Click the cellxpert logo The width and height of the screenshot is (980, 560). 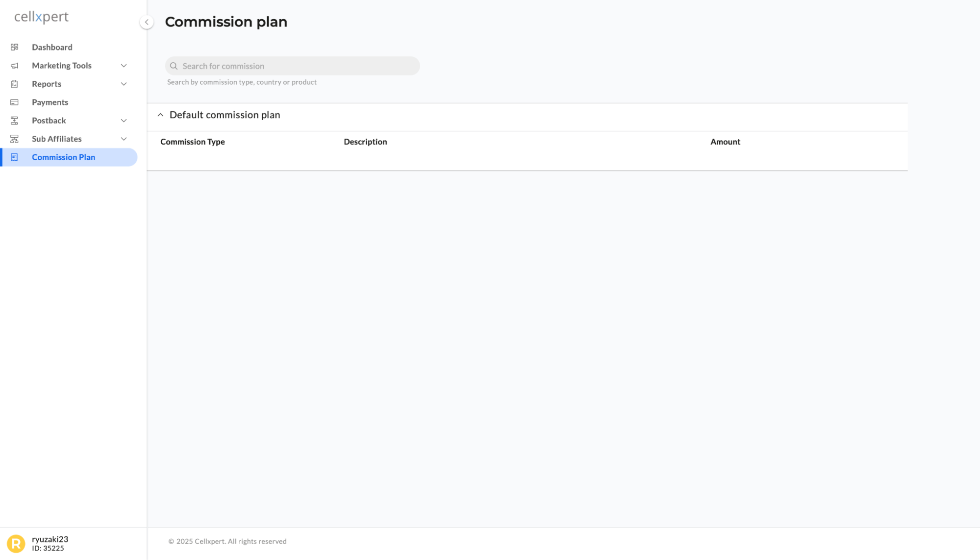tap(42, 17)
